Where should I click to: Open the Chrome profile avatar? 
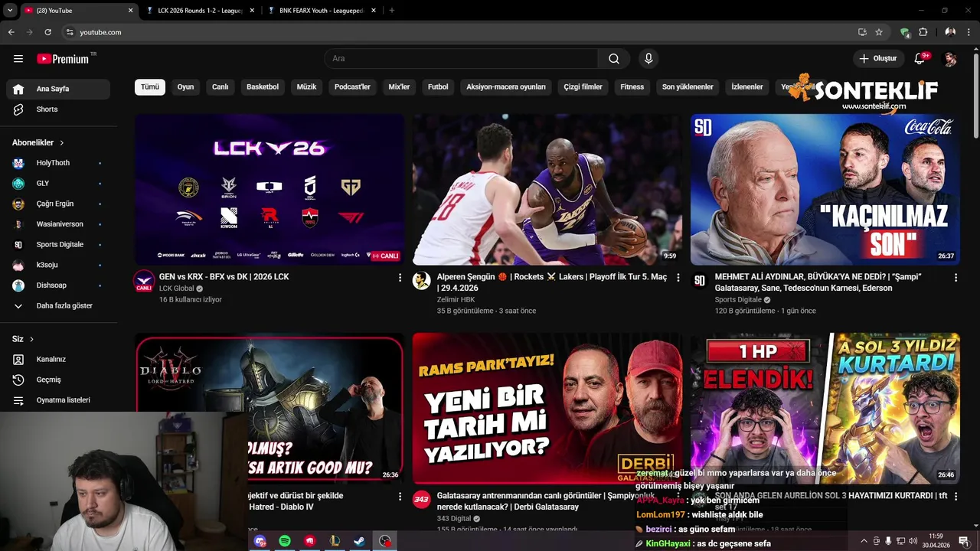950,32
